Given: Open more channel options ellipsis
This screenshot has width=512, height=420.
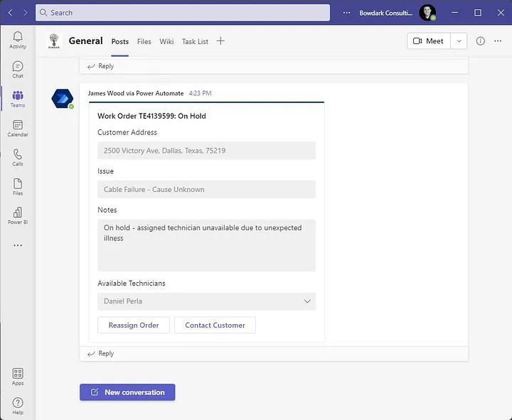Looking at the screenshot, I should (498, 41).
